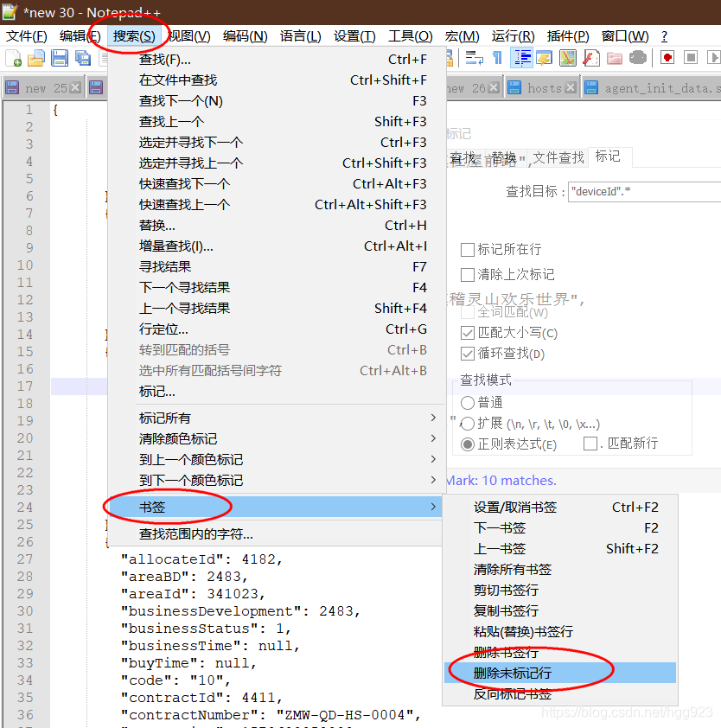
Task: Click the Save All toolbar icon
Action: 83,58
